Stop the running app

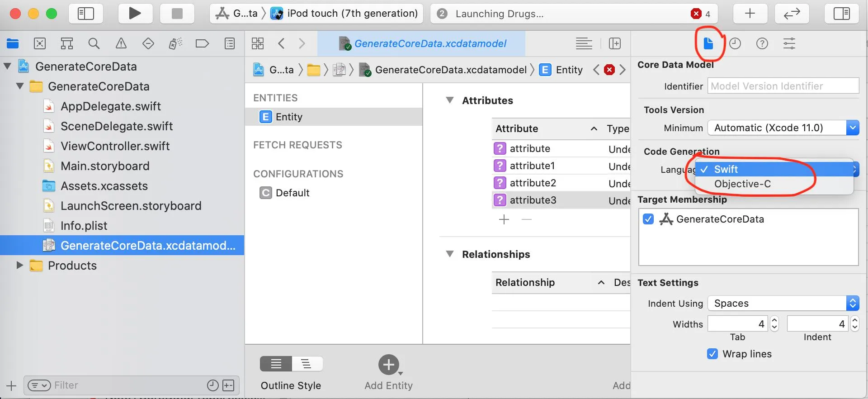tap(177, 14)
